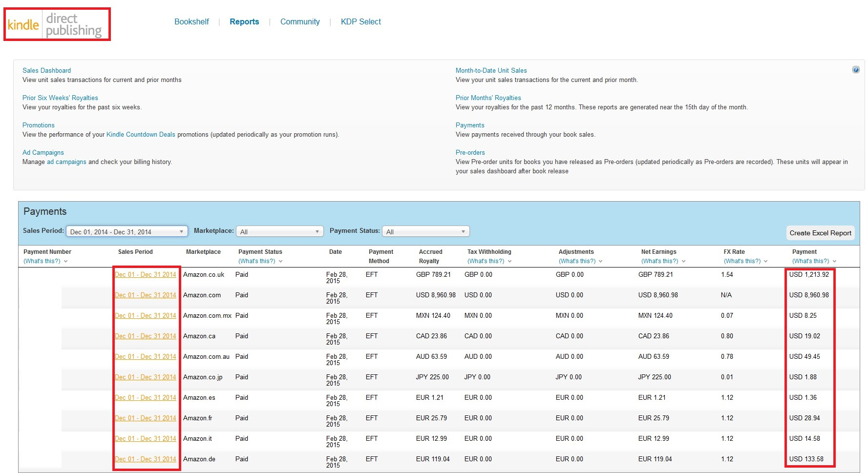Open the Payments report link
The height and width of the screenshot is (473, 868).
pyautogui.click(x=470, y=125)
